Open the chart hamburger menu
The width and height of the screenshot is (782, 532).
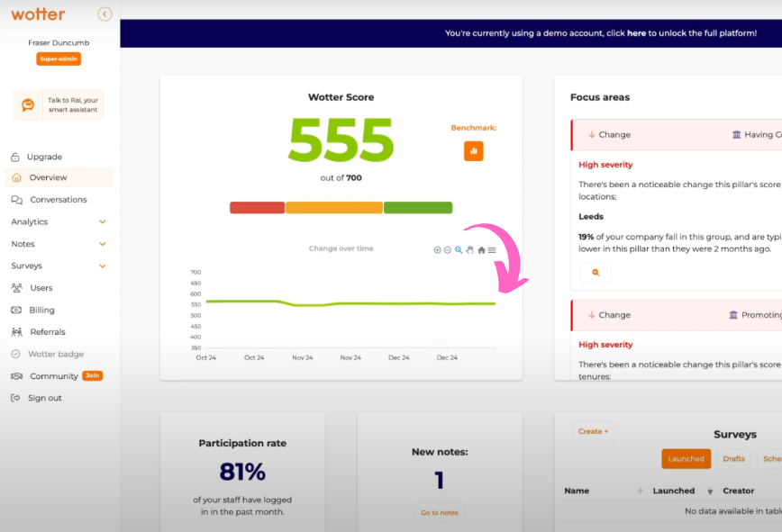492,250
